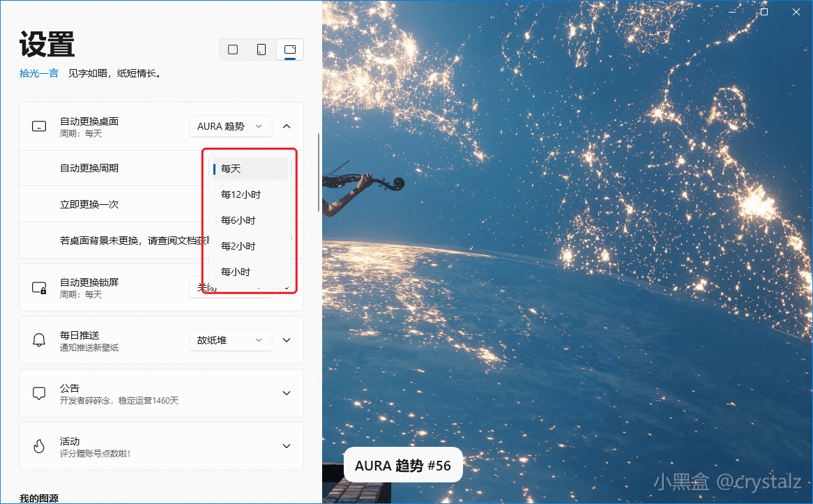Image resolution: width=813 pixels, height=504 pixels.
Task: Click the 开发者碎碎念 announcement subtitle
Action: 119,401
